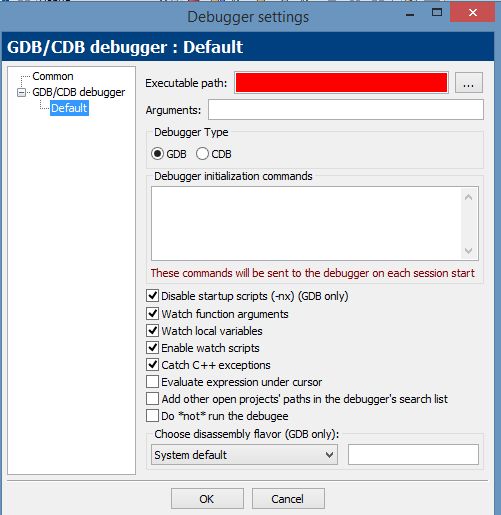Select the GDB/CDB debugger tree item
The image size is (501, 515).
point(79,92)
